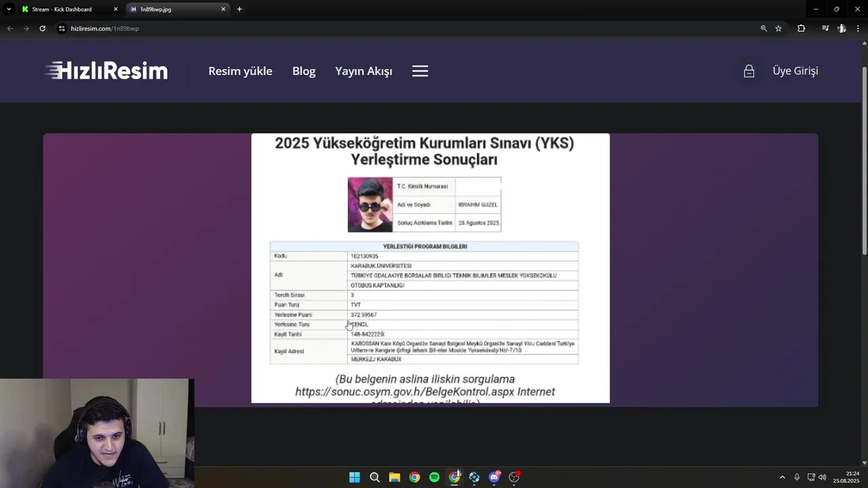Click the profile photo in the document
This screenshot has height=488, width=868.
[370, 205]
